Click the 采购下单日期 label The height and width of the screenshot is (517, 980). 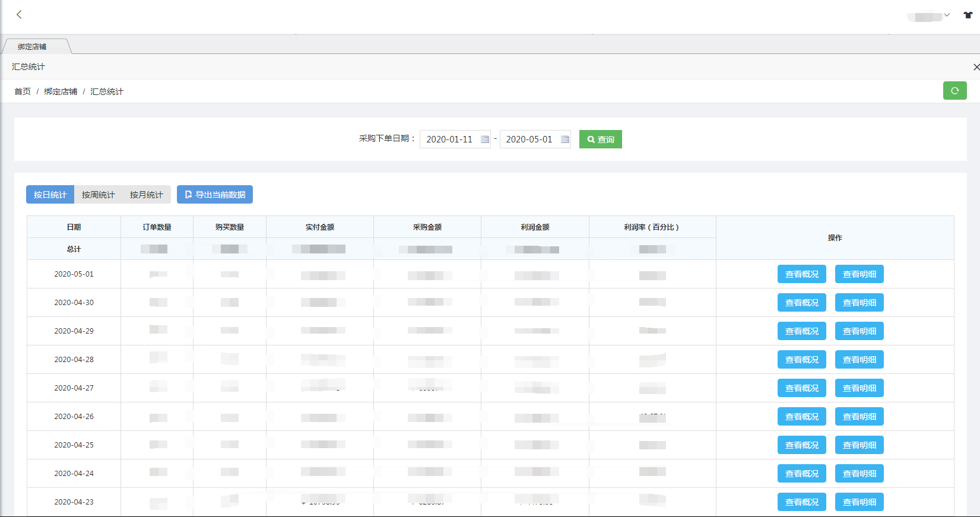pos(387,139)
